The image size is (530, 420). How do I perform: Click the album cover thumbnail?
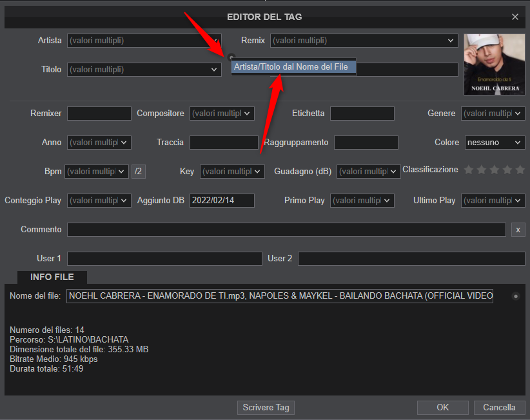pos(494,65)
